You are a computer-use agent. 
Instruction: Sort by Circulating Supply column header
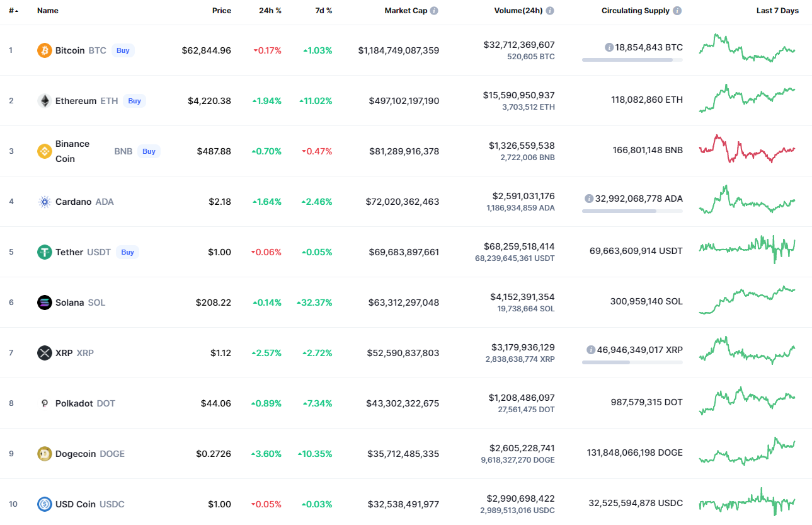[x=636, y=11]
